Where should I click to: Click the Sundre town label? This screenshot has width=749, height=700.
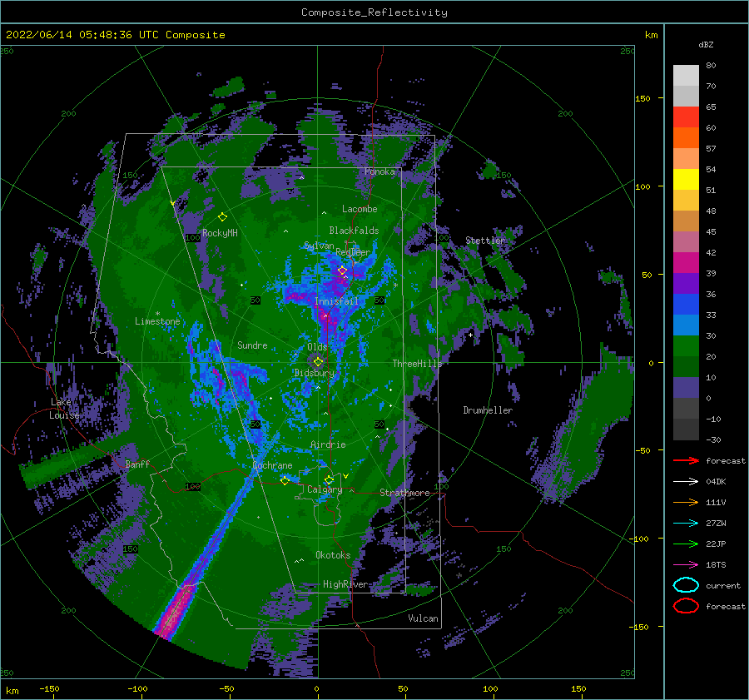coord(252,345)
